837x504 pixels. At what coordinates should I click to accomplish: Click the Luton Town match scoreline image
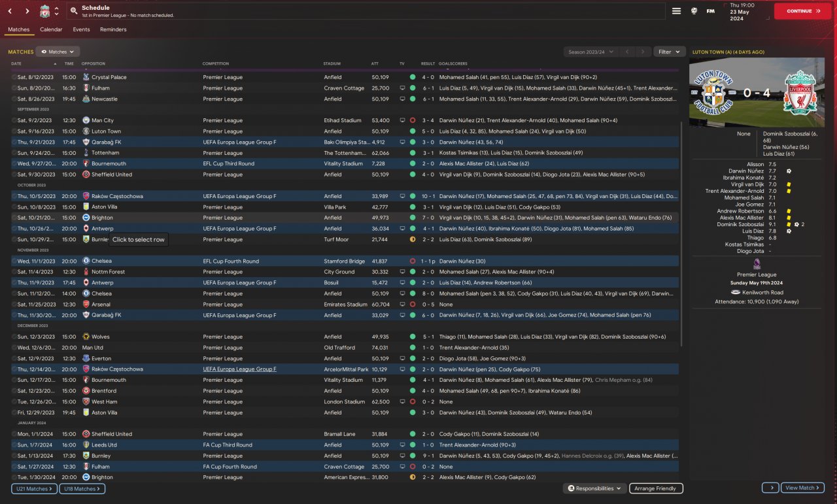point(755,93)
